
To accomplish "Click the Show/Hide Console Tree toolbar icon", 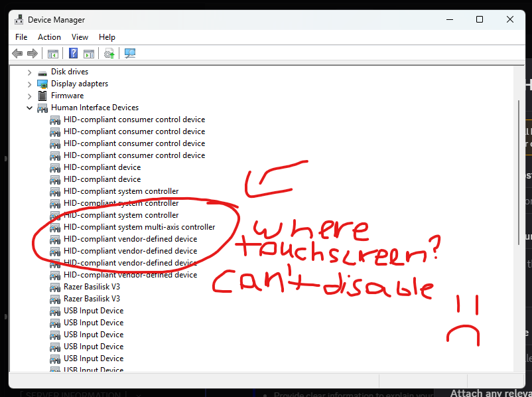I will [52, 53].
